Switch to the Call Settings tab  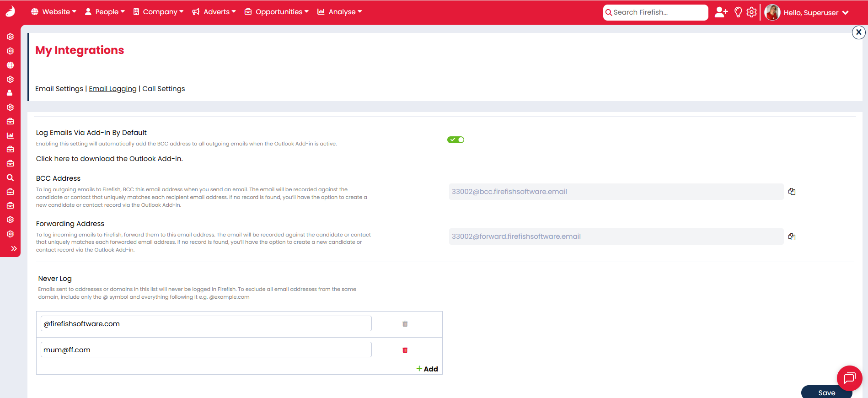tap(164, 89)
